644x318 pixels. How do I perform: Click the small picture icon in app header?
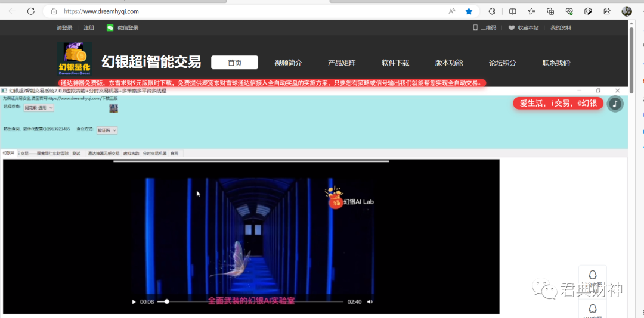tap(113, 108)
